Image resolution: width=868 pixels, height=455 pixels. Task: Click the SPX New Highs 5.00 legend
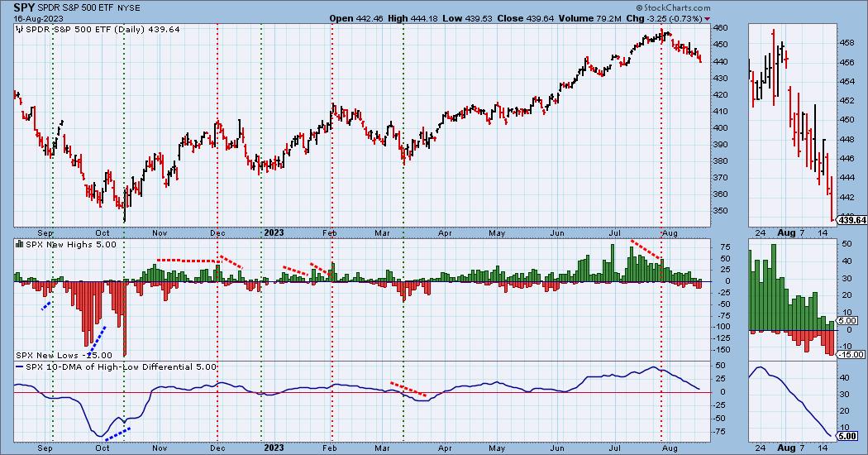coord(71,244)
